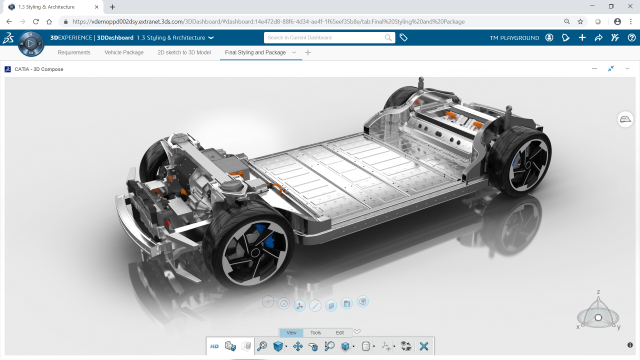The image size is (640, 360).
Task: Open a new browser tab
Action: point(112,7)
